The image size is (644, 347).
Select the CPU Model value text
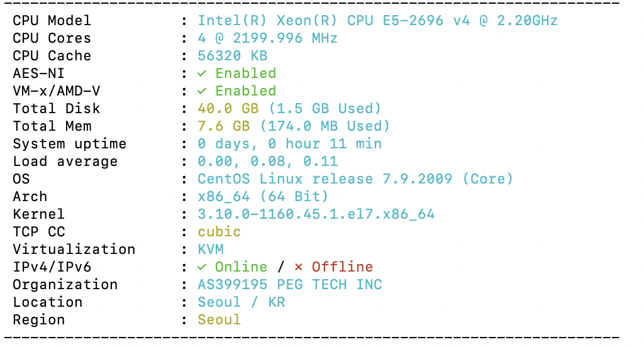point(377,21)
